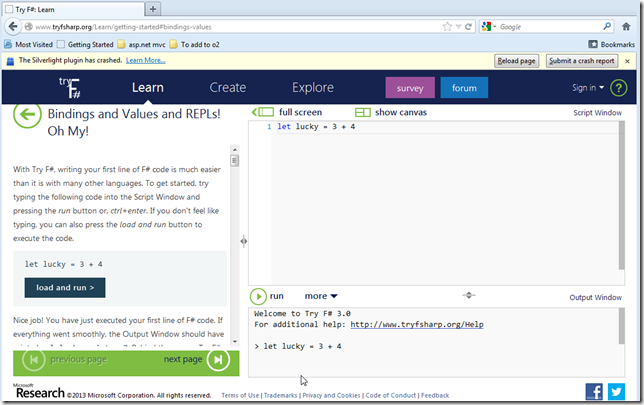
Task: Open the Bookmarks menu button
Action: 612,44
